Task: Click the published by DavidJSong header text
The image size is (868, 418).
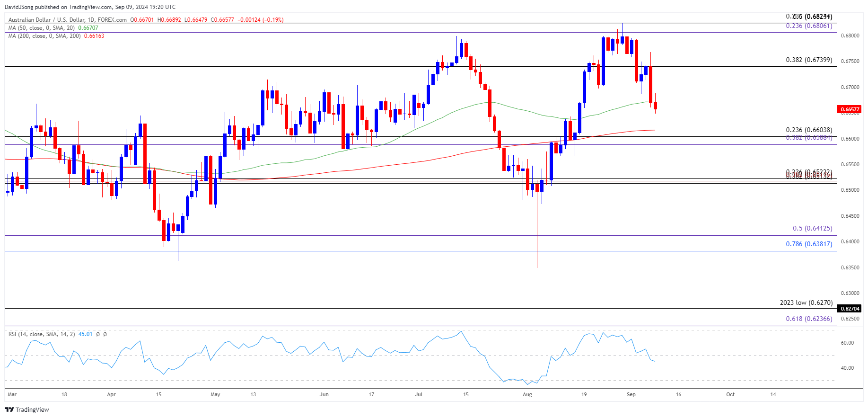Action: (90, 7)
